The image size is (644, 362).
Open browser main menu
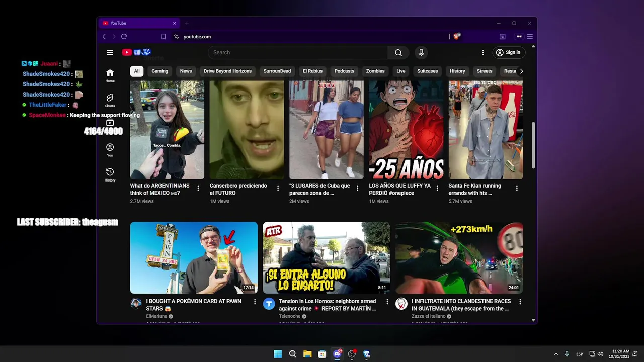(x=530, y=37)
